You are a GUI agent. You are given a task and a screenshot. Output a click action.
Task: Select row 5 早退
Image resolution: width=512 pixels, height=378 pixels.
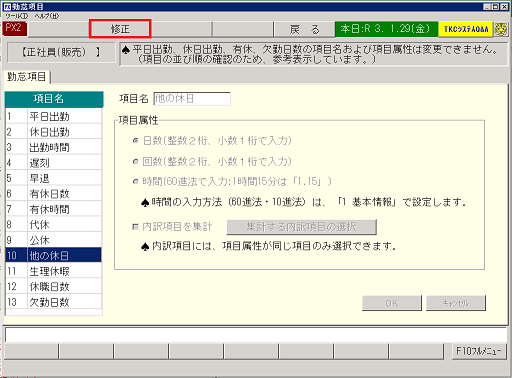coord(54,178)
